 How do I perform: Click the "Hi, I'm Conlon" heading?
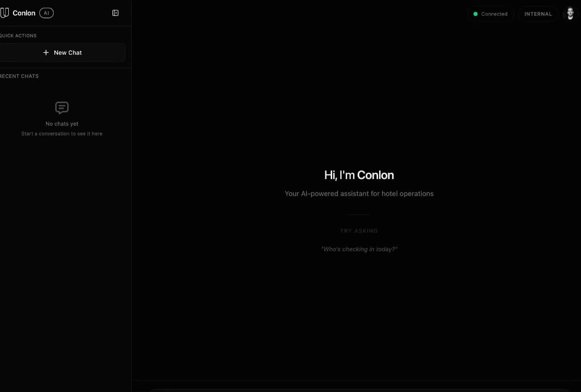point(359,175)
